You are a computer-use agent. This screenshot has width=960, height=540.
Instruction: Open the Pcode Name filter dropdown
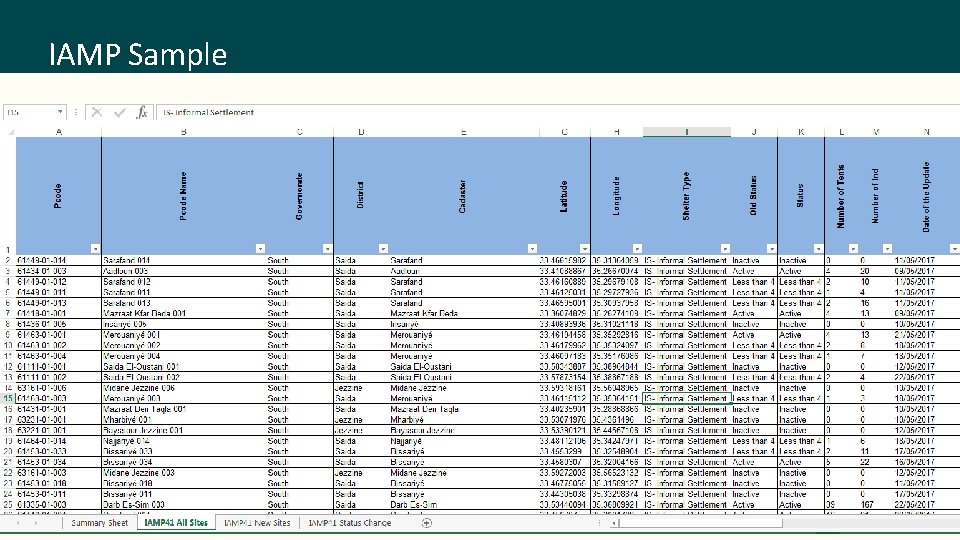[260, 249]
